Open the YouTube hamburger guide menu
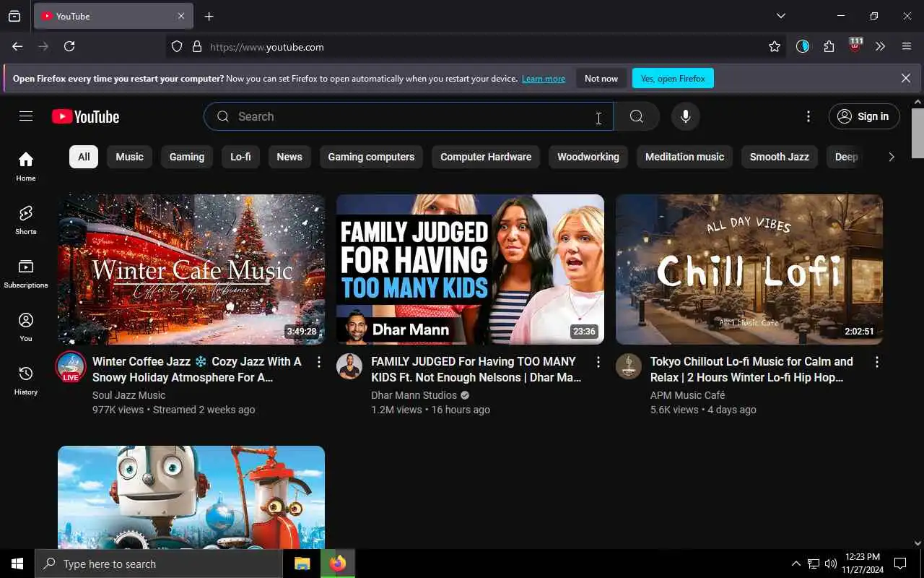 click(x=26, y=116)
